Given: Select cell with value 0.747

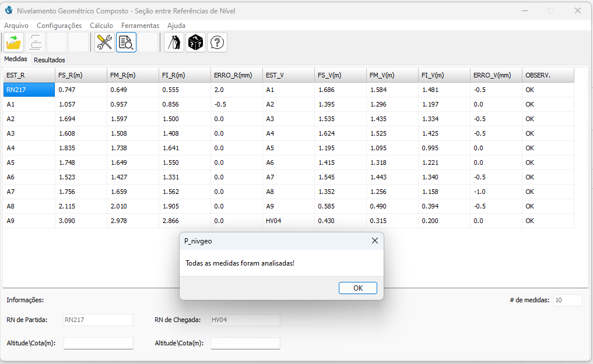Looking at the screenshot, I should (81, 90).
